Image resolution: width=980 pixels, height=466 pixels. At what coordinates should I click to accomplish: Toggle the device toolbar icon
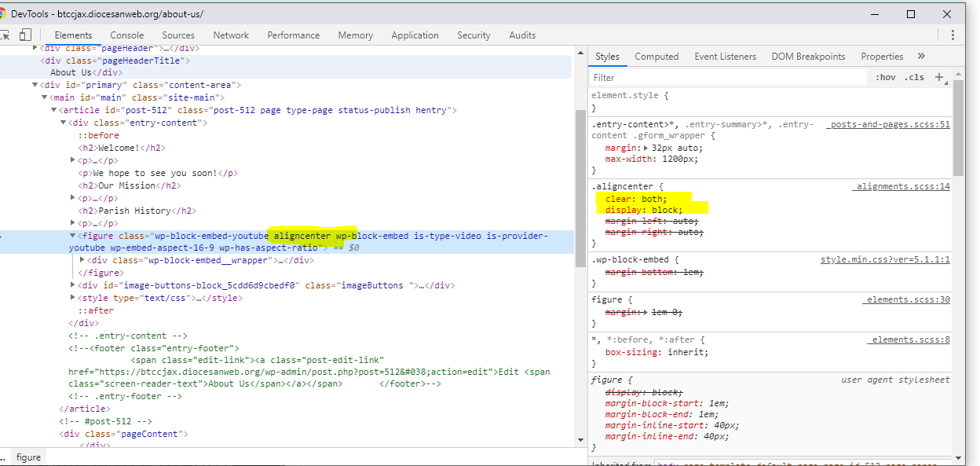pyautogui.click(x=26, y=35)
